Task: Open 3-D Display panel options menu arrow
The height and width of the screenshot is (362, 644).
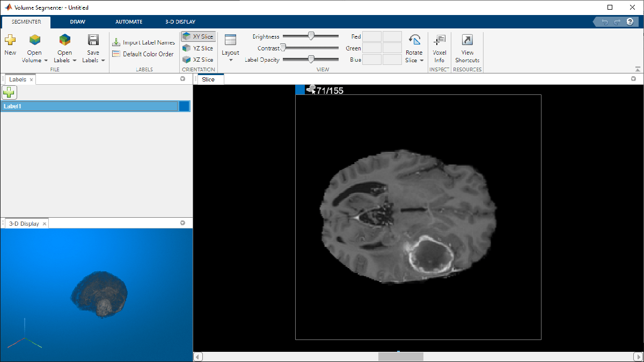Action: click(183, 223)
